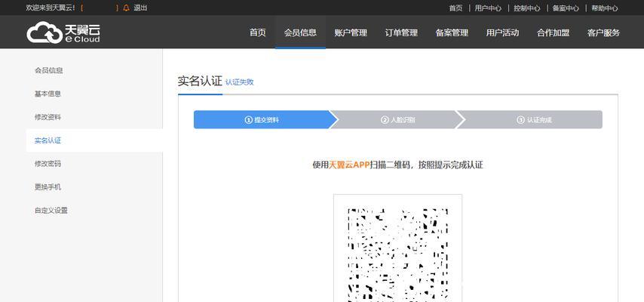This screenshot has width=644, height=302.
Task: Click the 会员信息 sidebar heading
Action: [x=48, y=70]
